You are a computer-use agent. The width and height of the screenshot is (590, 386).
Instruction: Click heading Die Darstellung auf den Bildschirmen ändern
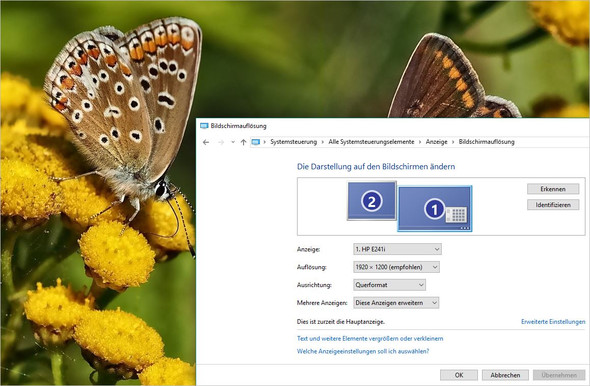(376, 167)
